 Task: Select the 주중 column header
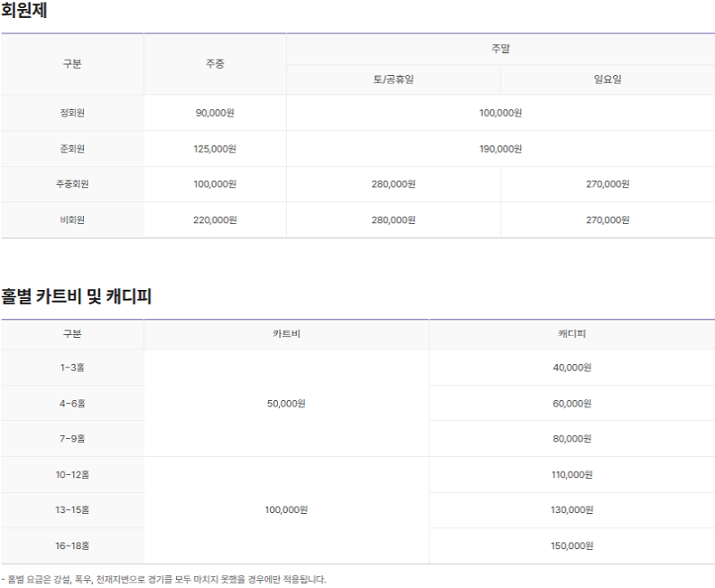coord(215,64)
